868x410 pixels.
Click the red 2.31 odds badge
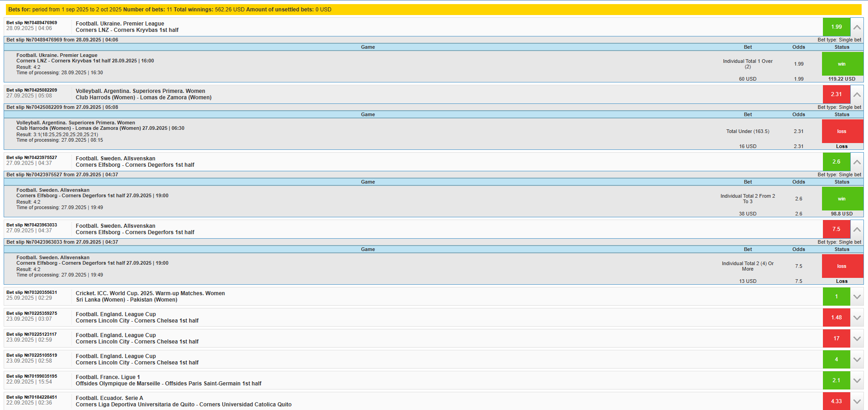(836, 94)
